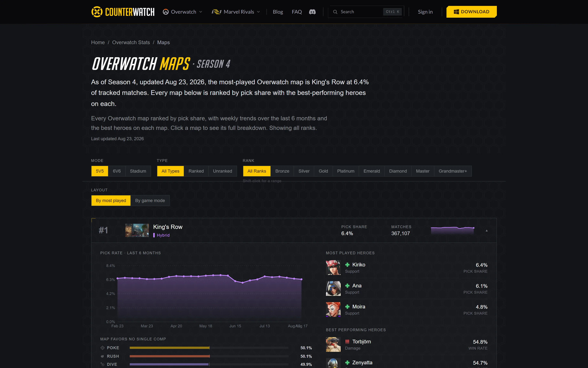Open the King's Row map thumbnail
588x368 pixels.
point(137,230)
